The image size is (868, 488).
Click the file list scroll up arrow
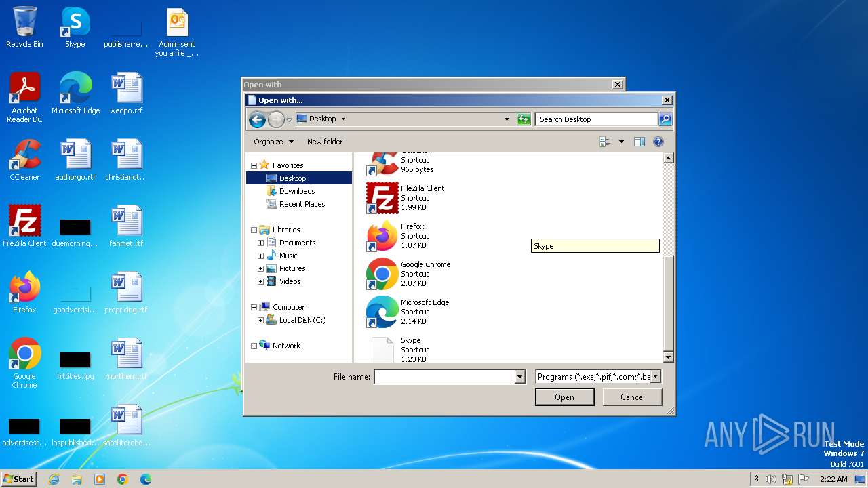tap(668, 159)
